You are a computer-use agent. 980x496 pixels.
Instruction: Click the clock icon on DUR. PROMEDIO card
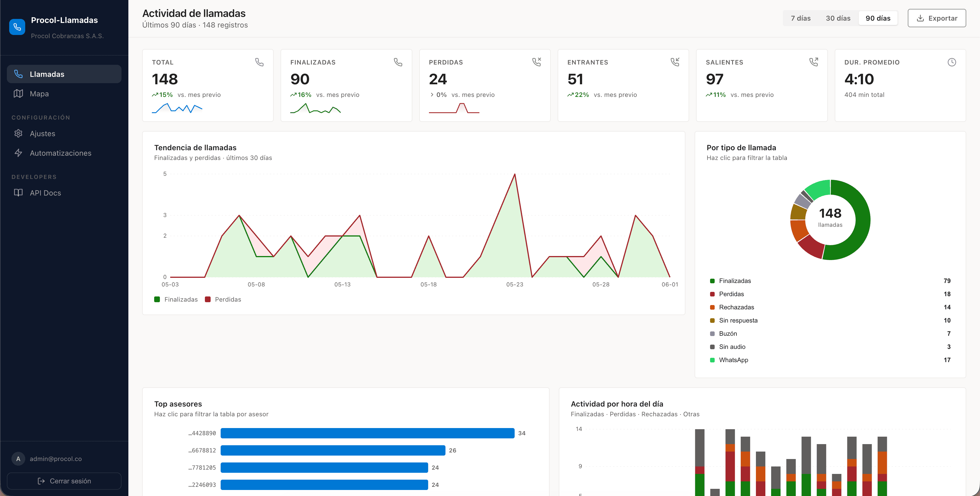tap(952, 62)
